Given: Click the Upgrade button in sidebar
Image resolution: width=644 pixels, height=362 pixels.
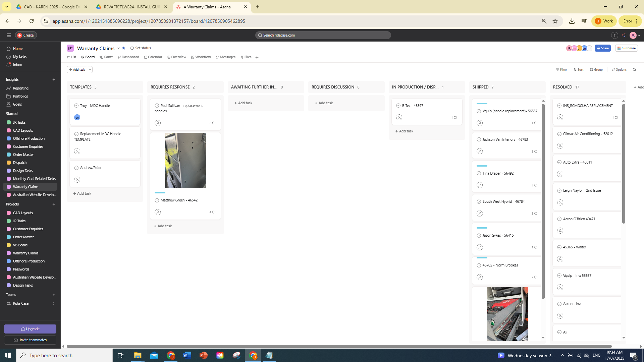Looking at the screenshot, I should point(30,329).
